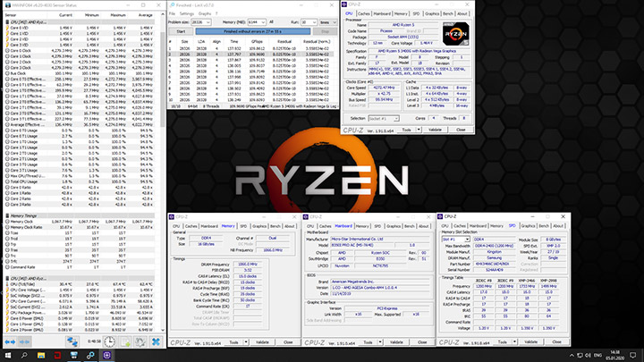
Task: Open the red AMD taskbar icon
Action: 57,356
